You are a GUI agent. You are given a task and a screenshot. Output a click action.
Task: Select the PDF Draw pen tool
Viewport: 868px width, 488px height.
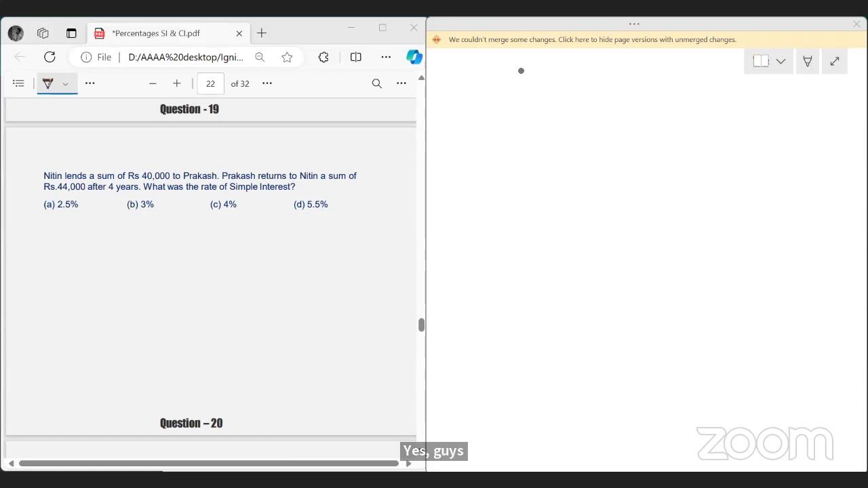point(47,83)
